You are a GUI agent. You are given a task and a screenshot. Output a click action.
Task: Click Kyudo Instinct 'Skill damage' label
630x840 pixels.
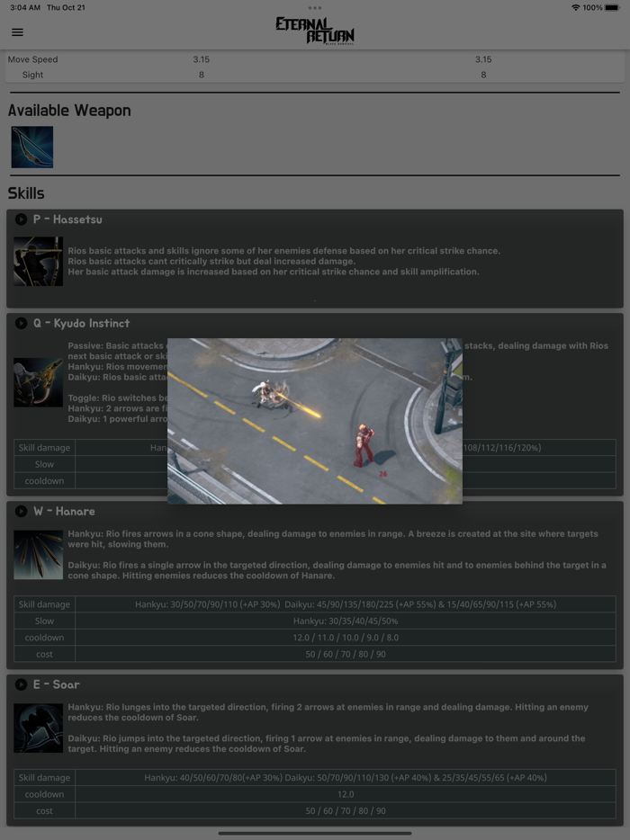[44, 448]
